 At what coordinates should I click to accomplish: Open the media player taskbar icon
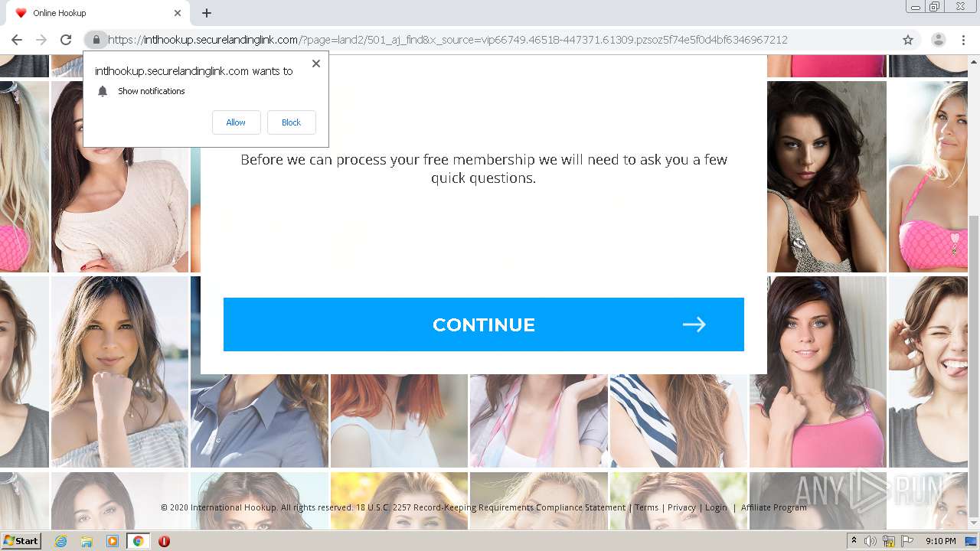113,541
